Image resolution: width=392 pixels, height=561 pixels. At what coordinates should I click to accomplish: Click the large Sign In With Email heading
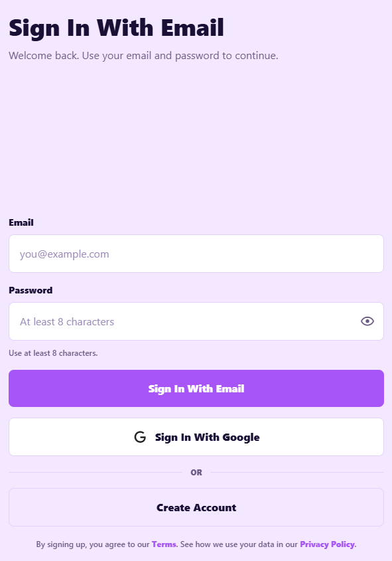[116, 28]
